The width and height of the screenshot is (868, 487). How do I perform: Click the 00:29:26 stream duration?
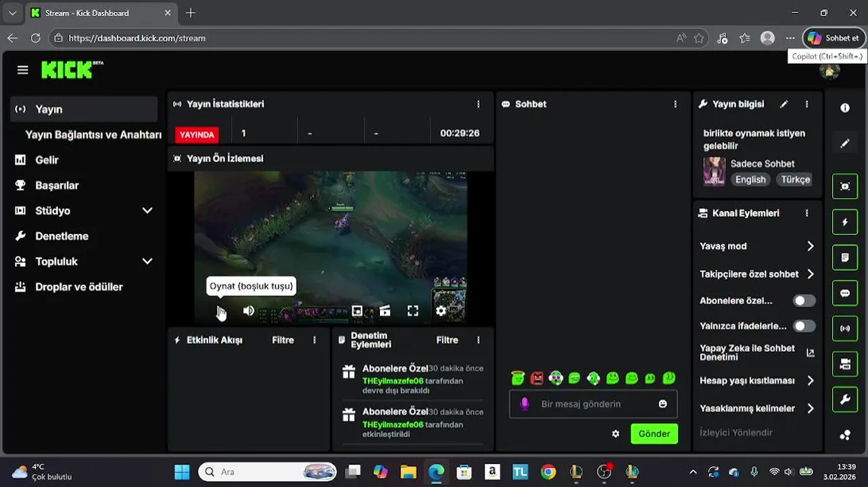point(460,133)
